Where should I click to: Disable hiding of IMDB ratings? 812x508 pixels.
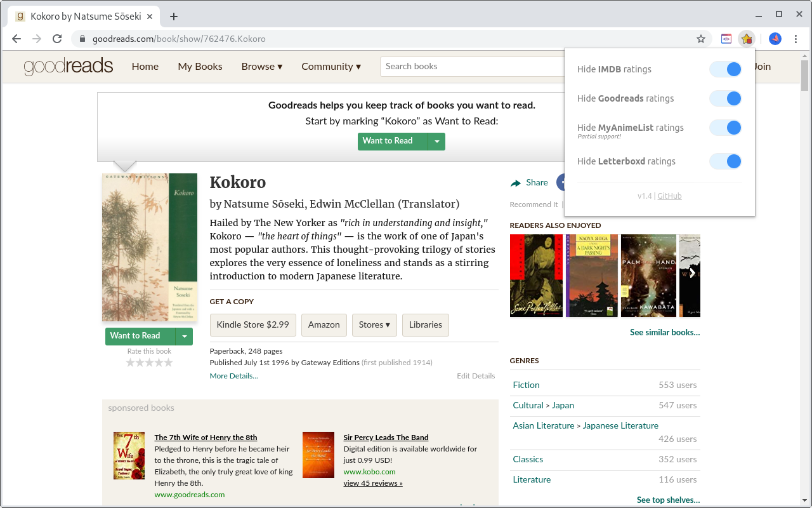pyautogui.click(x=725, y=69)
